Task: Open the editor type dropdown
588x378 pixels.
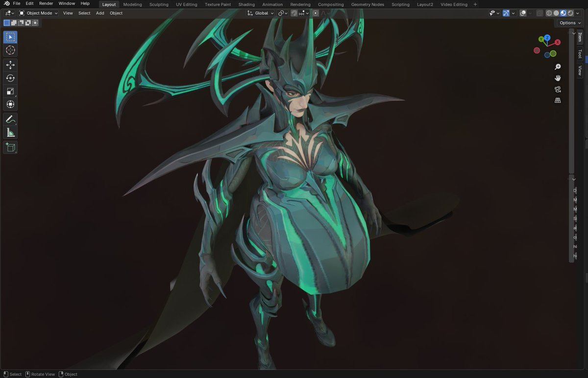Action: click(9, 13)
